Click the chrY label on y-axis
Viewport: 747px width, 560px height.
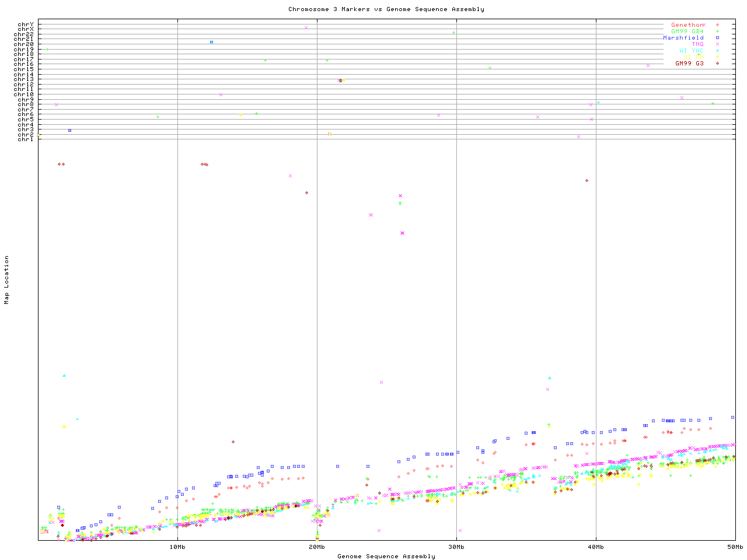26,24
